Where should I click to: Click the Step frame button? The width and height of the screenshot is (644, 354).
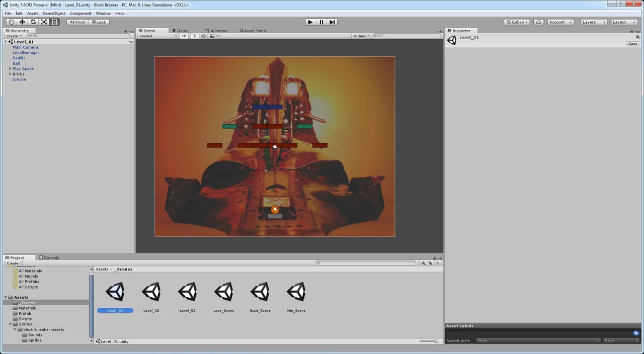(332, 22)
